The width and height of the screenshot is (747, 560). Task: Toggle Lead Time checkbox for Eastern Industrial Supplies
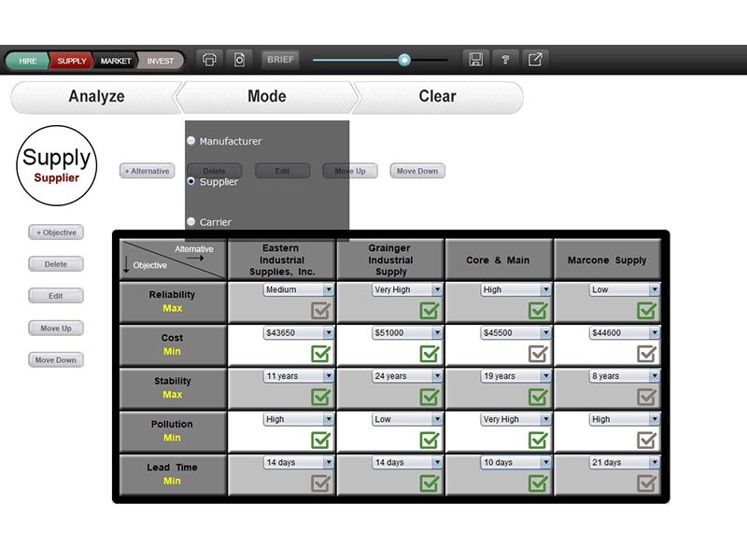(320, 483)
